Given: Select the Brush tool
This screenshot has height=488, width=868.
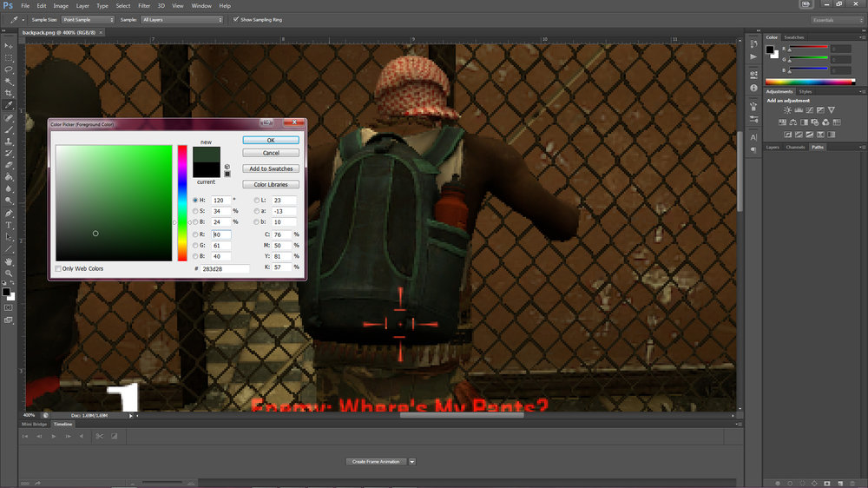Looking at the screenshot, I should coord(9,129).
